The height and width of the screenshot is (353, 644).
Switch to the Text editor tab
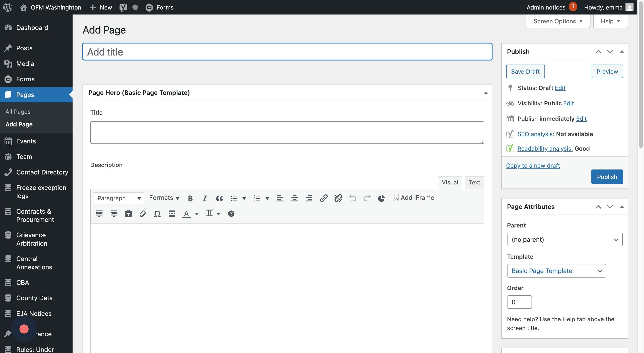tap(474, 182)
